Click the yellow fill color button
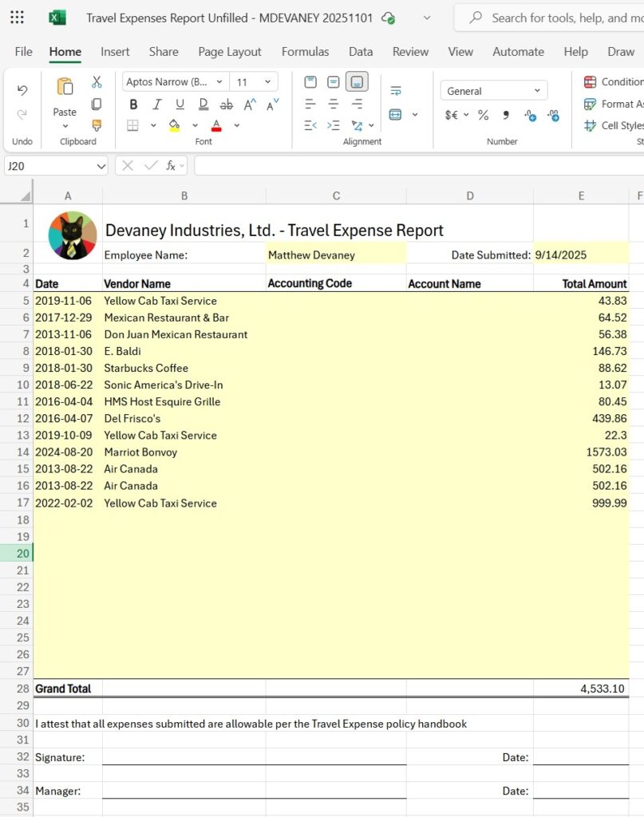Image resolution: width=644 pixels, height=817 pixels. 175,125
